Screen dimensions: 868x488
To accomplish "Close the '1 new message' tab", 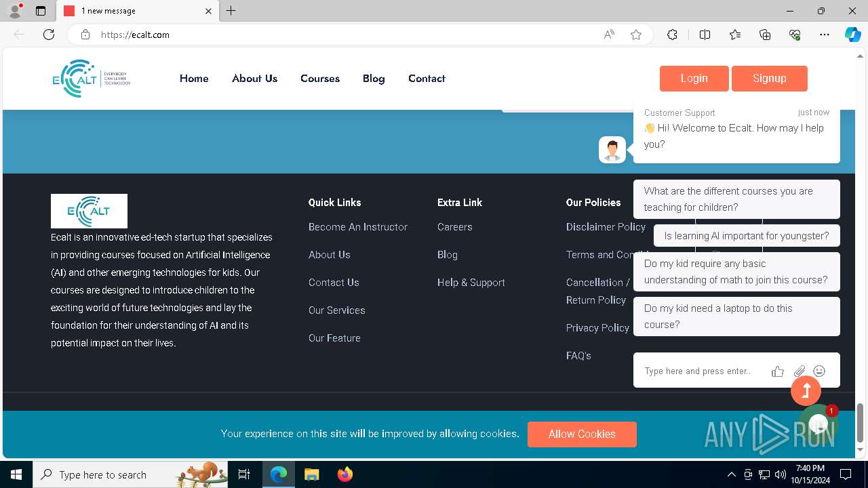I will (208, 11).
